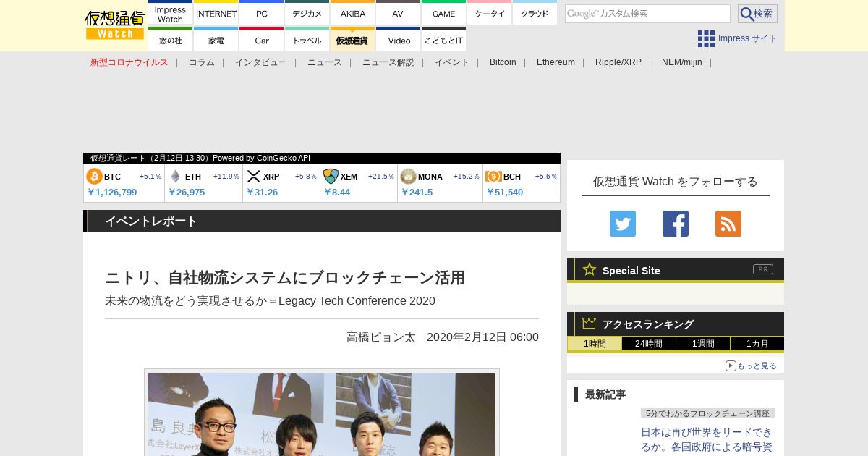Open the Ethereum category link
The height and width of the screenshot is (456, 868).
point(556,62)
